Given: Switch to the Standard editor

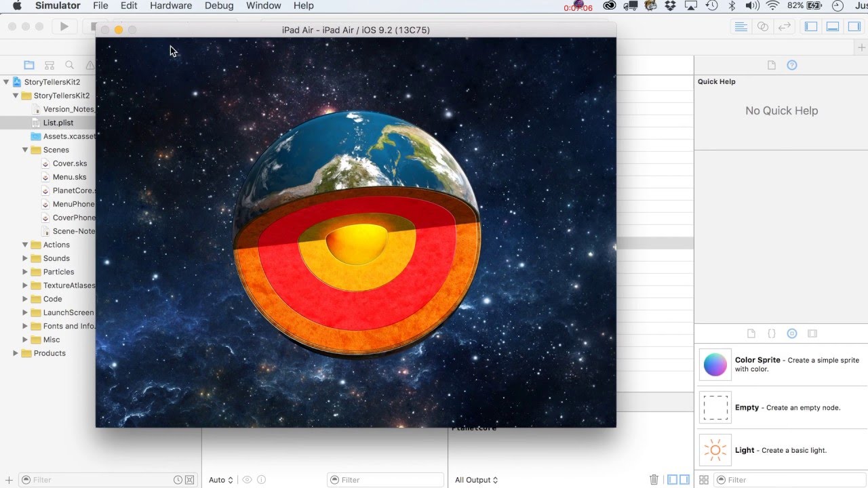Looking at the screenshot, I should click(741, 26).
